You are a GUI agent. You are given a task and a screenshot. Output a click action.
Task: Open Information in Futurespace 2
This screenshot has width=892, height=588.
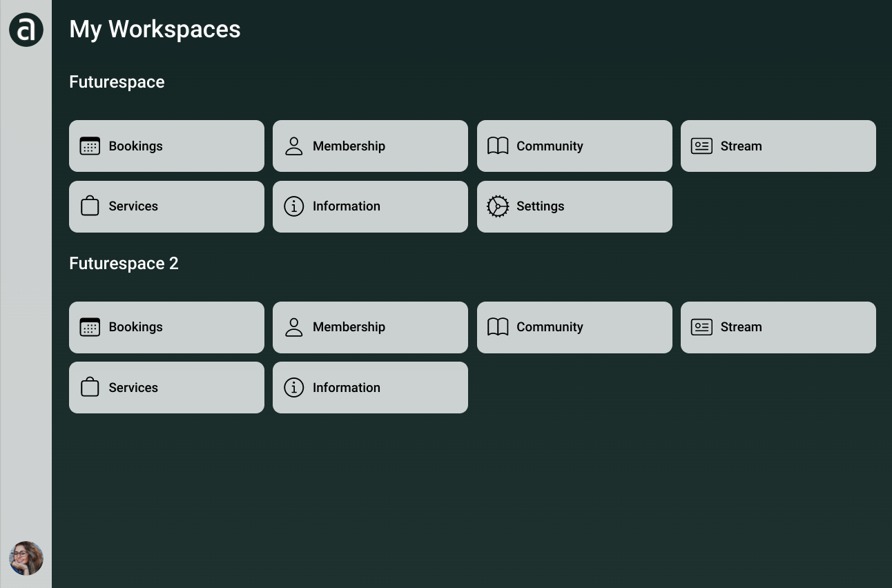point(370,387)
